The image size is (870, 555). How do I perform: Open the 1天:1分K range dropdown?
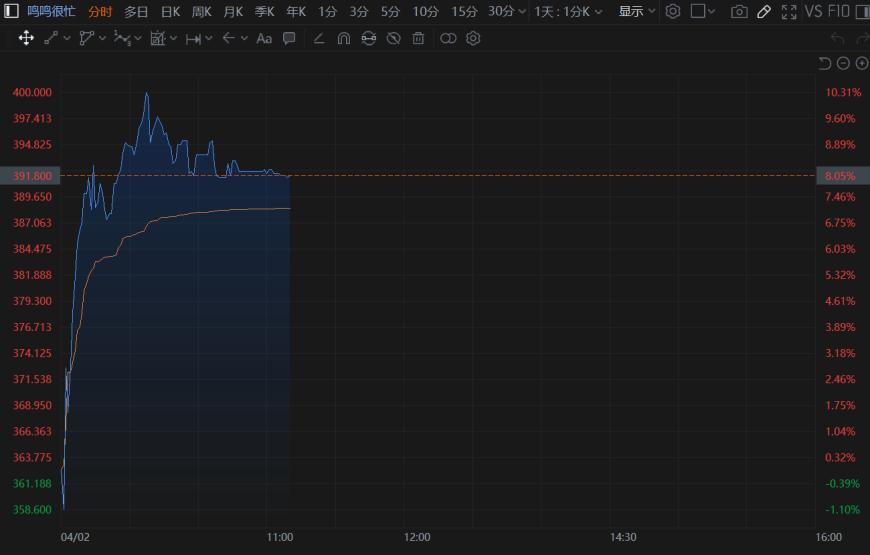coord(568,12)
